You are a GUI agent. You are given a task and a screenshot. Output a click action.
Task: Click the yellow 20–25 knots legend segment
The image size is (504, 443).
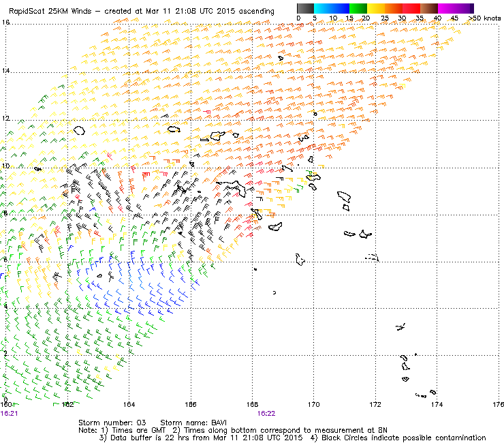376,8
